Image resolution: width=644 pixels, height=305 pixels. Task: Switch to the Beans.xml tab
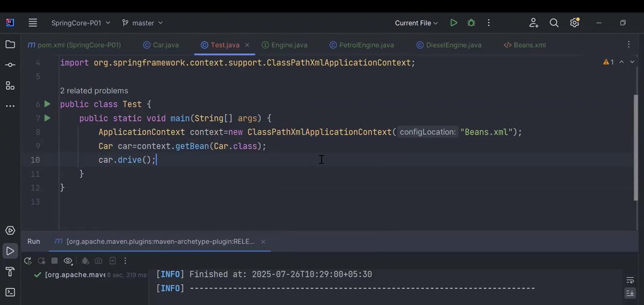click(524, 45)
